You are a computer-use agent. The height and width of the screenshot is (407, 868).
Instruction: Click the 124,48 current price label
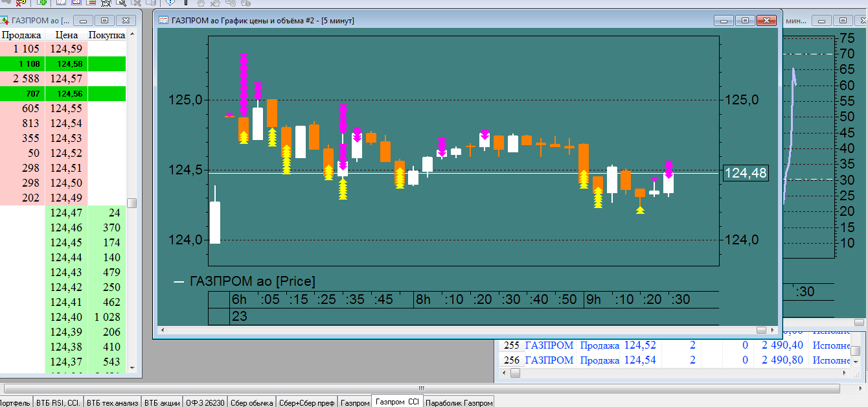click(746, 173)
